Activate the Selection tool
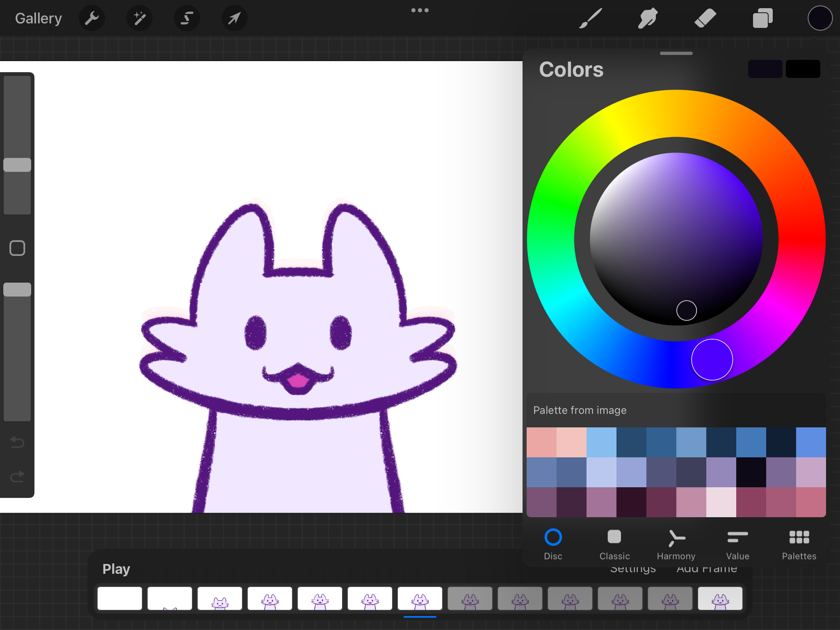 [x=187, y=18]
